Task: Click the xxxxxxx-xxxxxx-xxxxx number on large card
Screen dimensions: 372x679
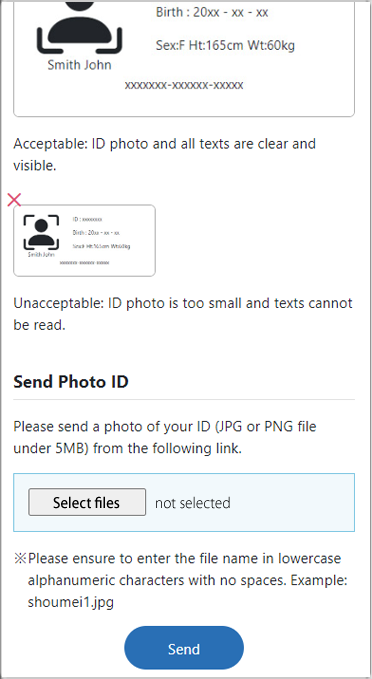Action: tap(184, 85)
